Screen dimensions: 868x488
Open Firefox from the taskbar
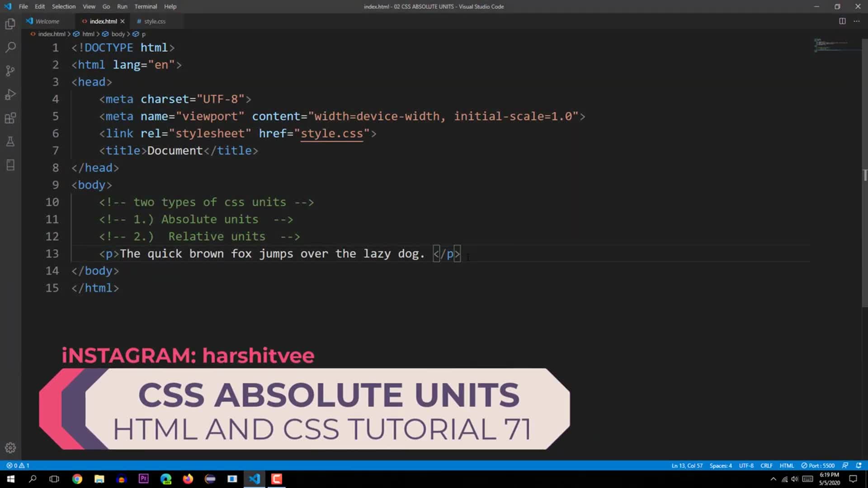pyautogui.click(x=188, y=479)
